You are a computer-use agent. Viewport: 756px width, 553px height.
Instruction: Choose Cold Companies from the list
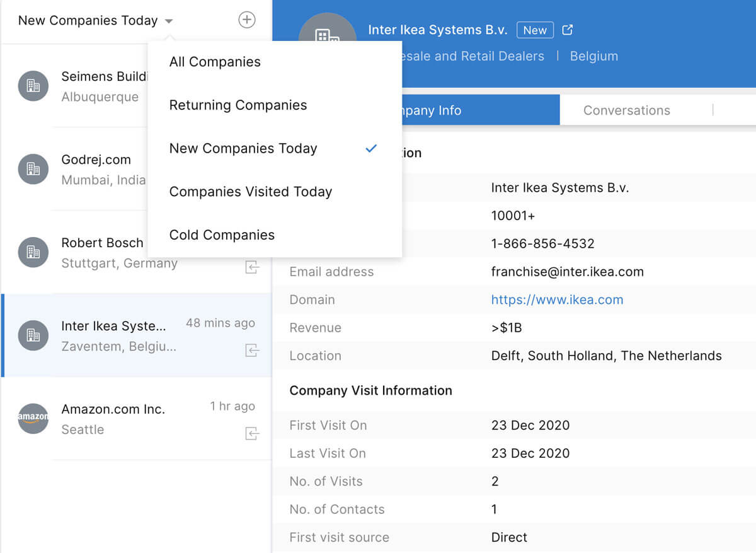[222, 235]
